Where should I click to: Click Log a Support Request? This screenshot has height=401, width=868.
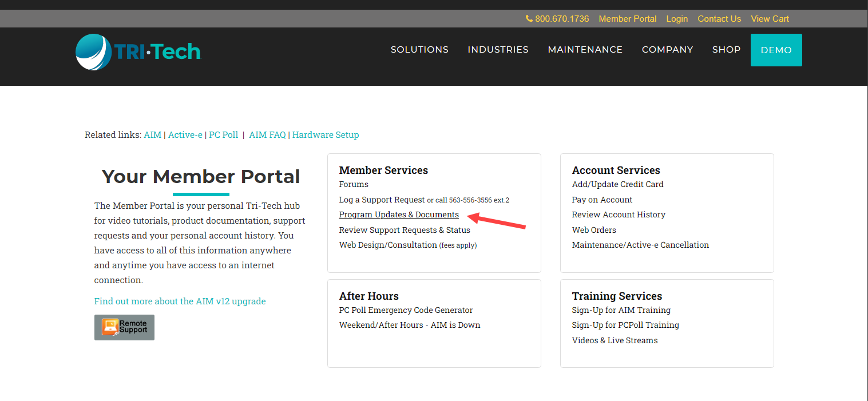click(382, 200)
